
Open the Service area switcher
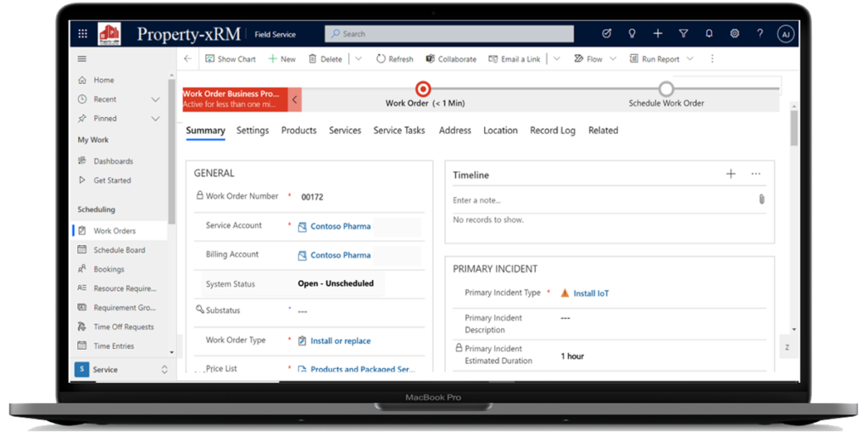point(120,369)
